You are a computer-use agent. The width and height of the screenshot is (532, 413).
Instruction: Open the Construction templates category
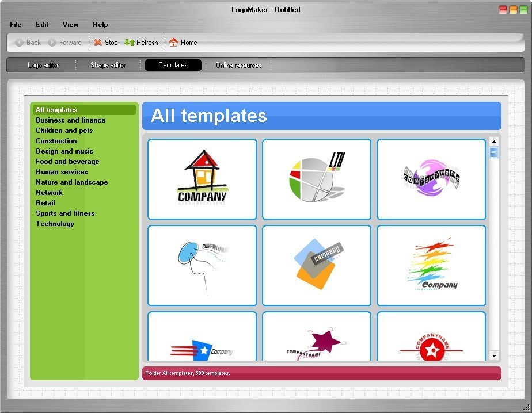point(56,140)
